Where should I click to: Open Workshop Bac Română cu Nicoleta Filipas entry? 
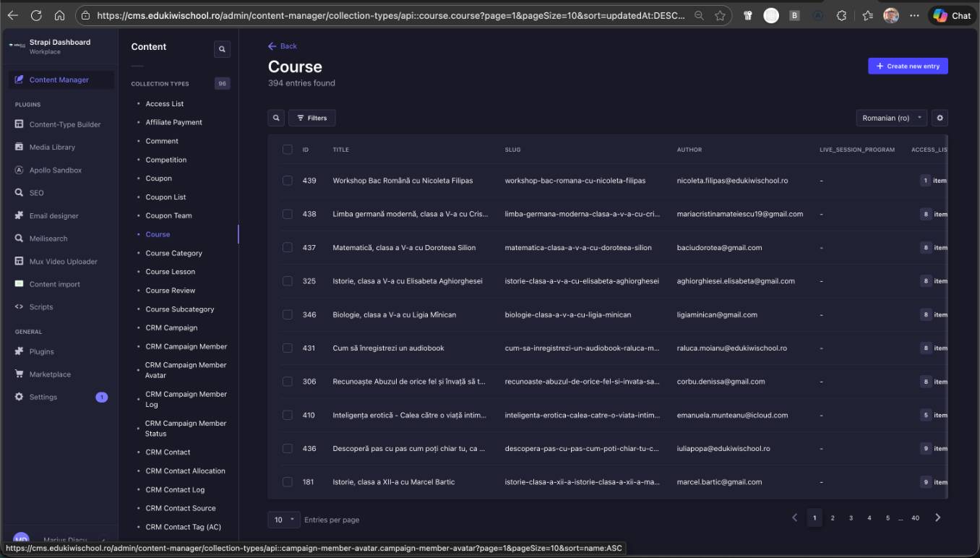[x=403, y=181]
